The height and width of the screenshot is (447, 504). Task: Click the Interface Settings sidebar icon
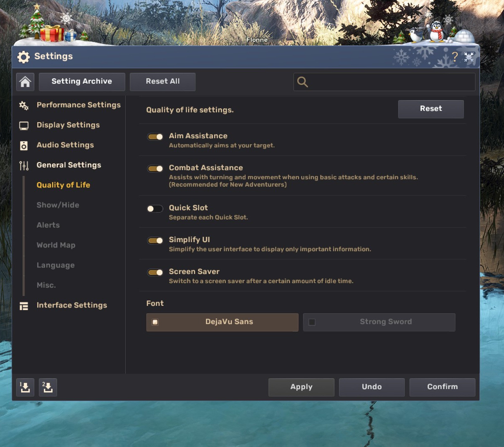24,305
